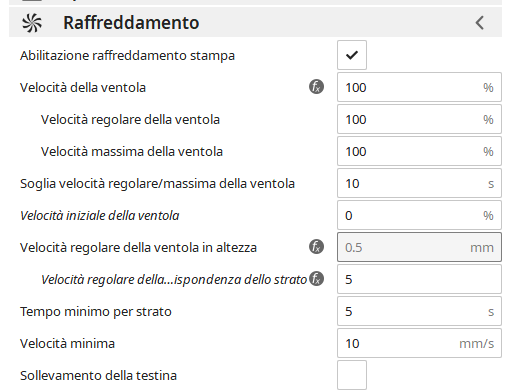Edit Velocità minima mm/s field
Viewport: 512px width, 390px height.
point(419,343)
